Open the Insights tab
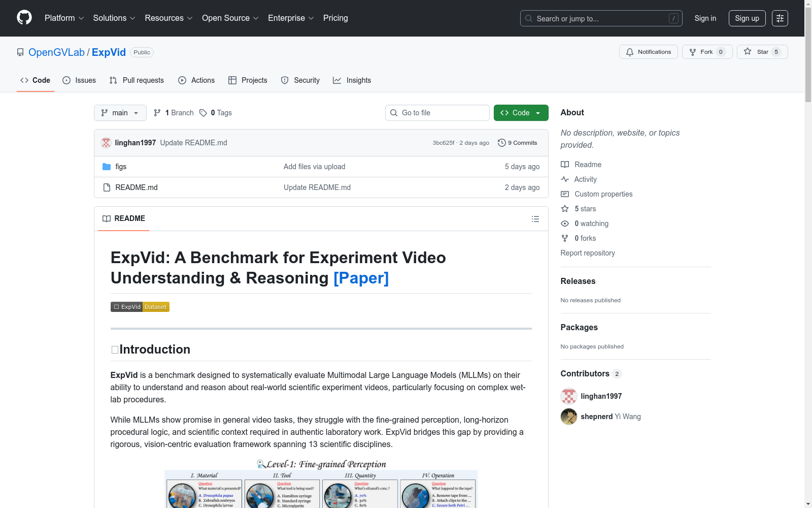812x508 pixels. tap(352, 80)
